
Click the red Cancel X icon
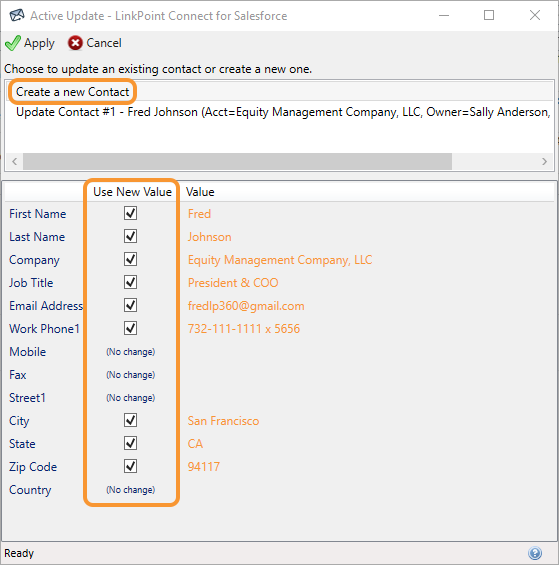click(x=75, y=43)
